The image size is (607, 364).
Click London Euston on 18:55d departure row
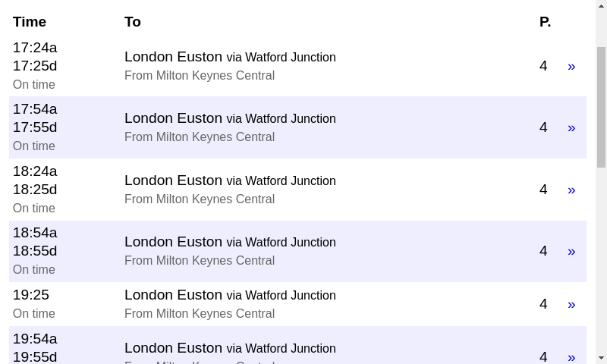point(173,242)
